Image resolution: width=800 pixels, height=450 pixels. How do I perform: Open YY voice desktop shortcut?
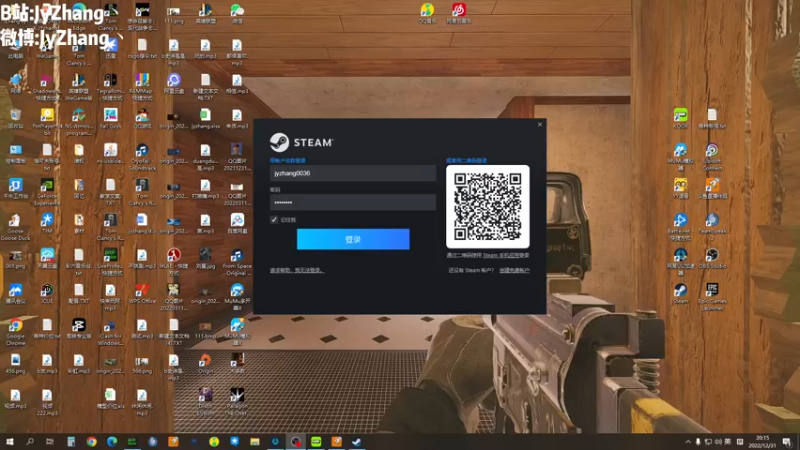pyautogui.click(x=680, y=188)
